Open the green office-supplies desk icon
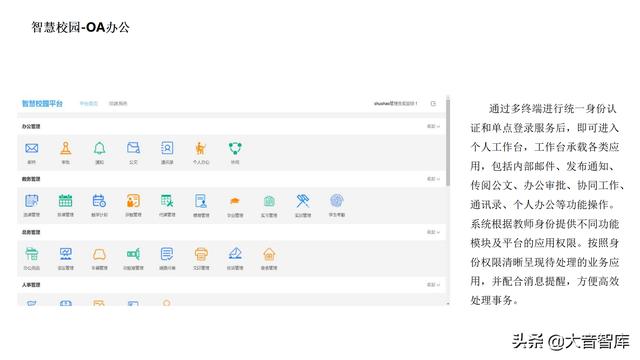This screenshot has height=360, width=640. (31, 254)
